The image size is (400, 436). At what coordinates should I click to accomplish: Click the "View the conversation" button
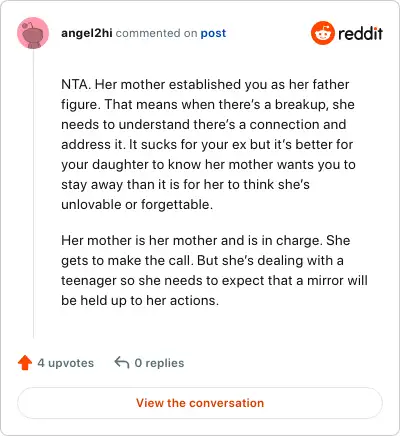point(200,403)
